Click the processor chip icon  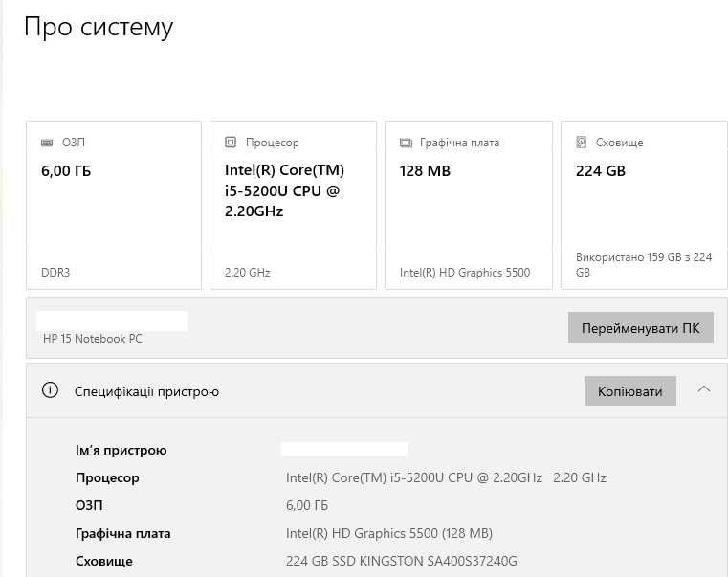click(x=231, y=143)
